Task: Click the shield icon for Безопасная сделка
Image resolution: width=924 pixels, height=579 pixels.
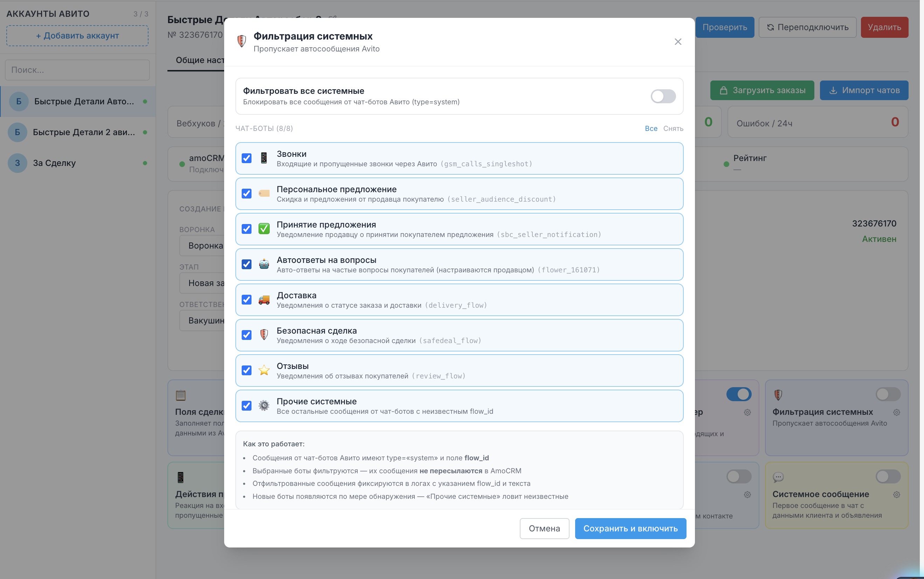Action: click(x=264, y=335)
